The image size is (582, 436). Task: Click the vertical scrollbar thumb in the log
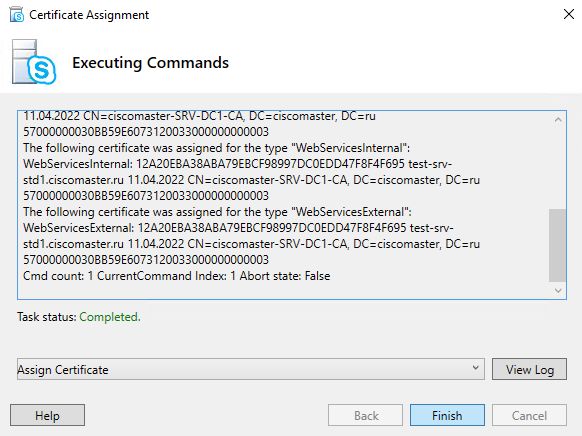coord(558,245)
